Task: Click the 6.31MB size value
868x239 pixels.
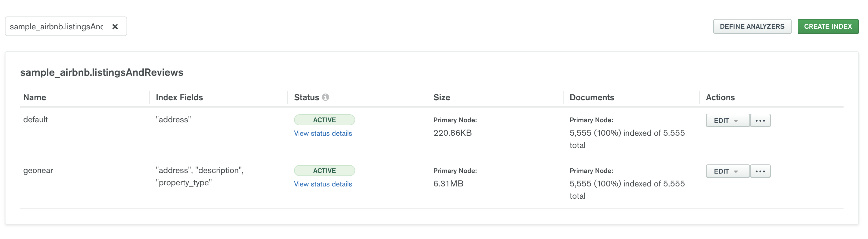Action: pos(448,184)
